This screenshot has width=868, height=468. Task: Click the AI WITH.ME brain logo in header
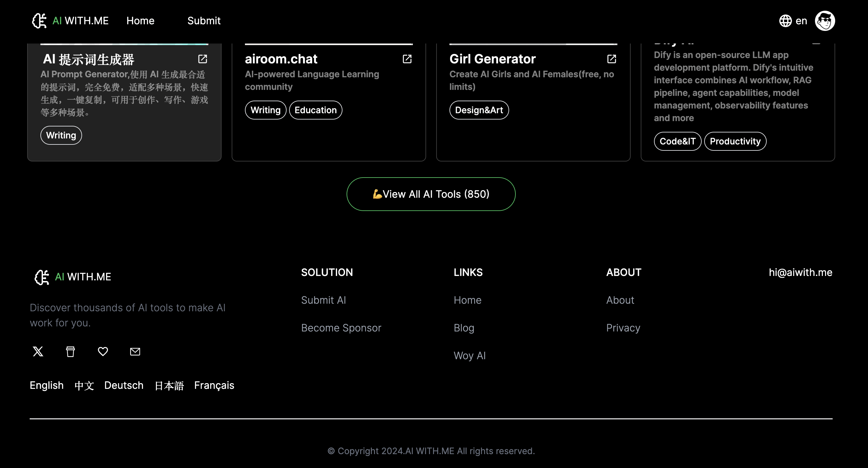coord(39,21)
